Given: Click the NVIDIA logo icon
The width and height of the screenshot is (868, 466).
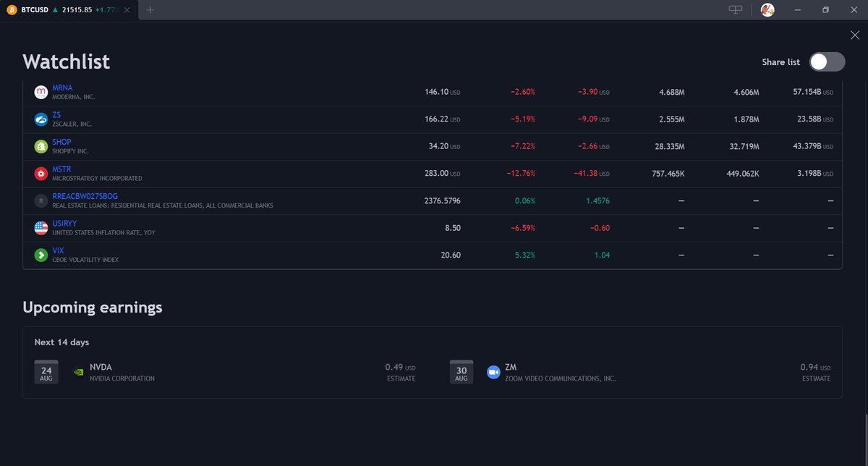Looking at the screenshot, I should click(80, 372).
